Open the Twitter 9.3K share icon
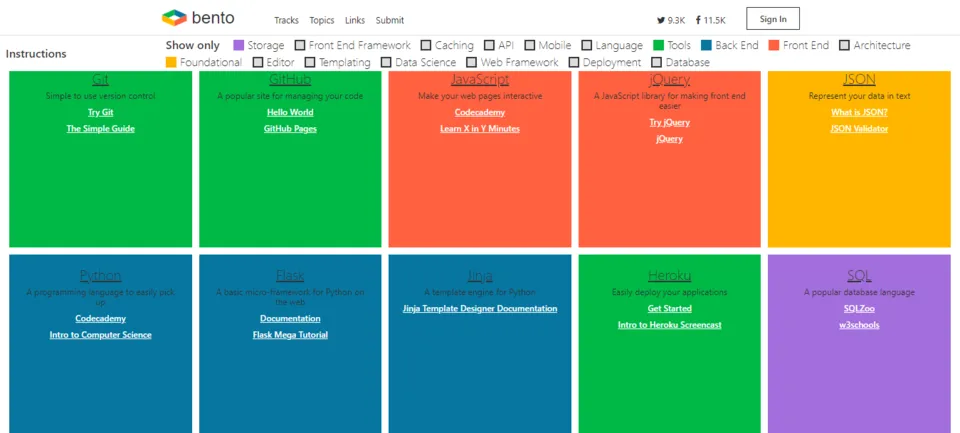Screen dimensions: 960x433 (661, 20)
